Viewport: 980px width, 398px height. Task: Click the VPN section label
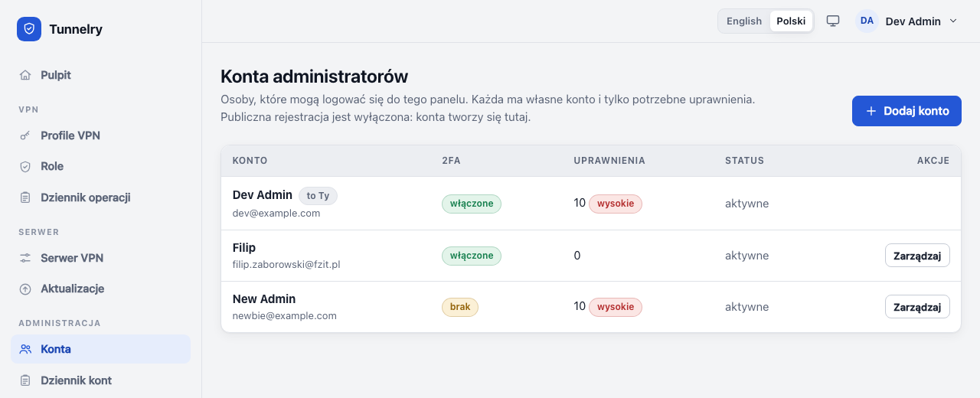[28, 109]
